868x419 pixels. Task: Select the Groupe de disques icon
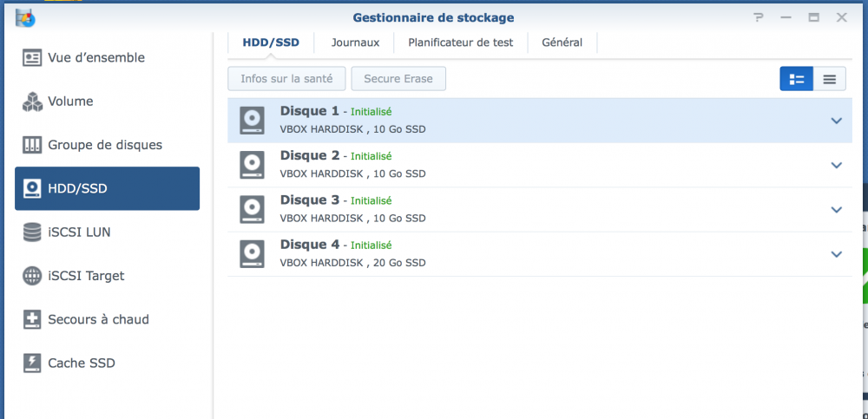pyautogui.click(x=32, y=145)
